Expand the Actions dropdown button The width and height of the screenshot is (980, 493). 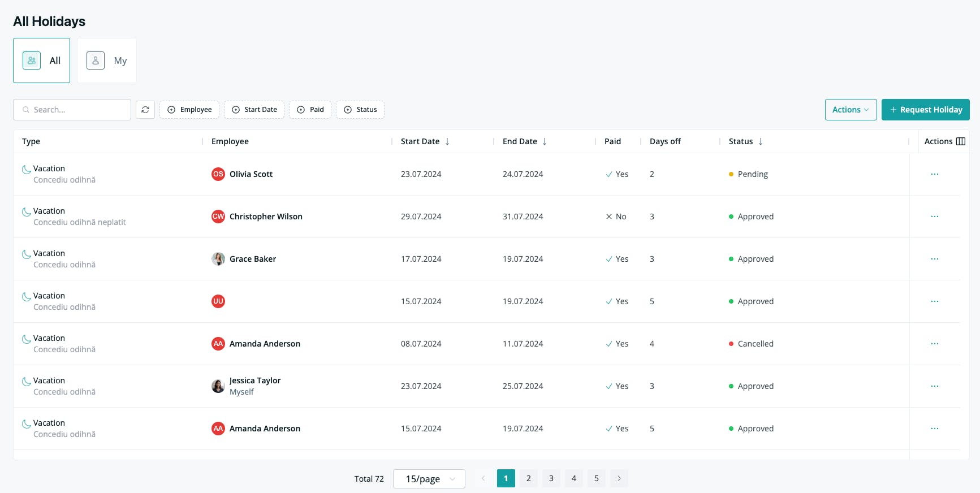[x=851, y=110]
